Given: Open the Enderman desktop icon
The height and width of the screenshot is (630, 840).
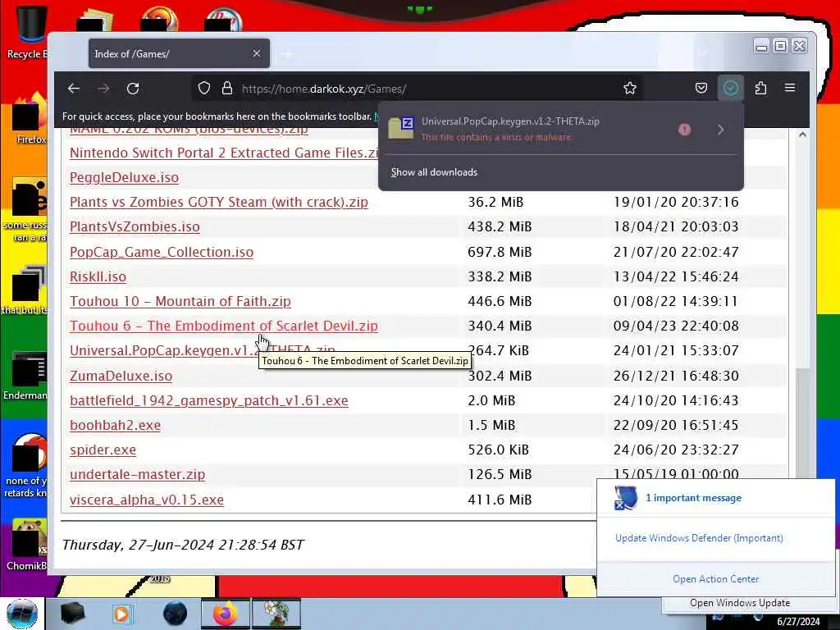Looking at the screenshot, I should tap(25, 375).
